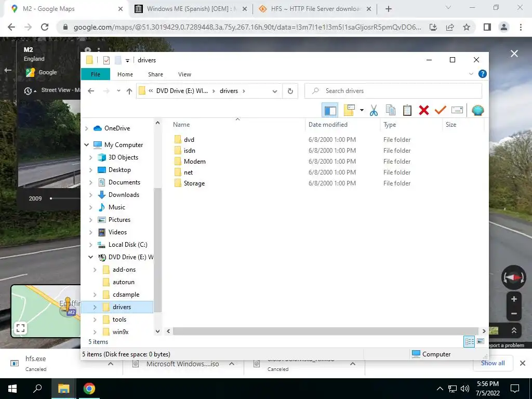
Task: Click the Rename label icon
Action: (x=457, y=110)
